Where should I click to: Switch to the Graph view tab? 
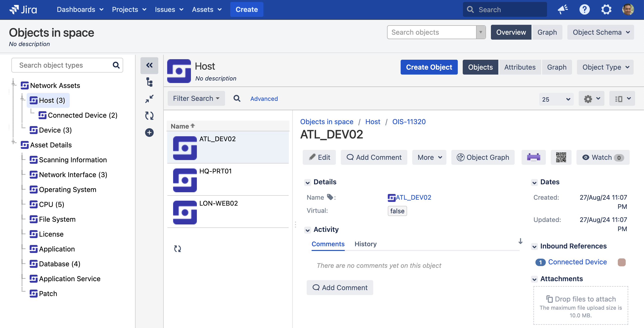[547, 32]
